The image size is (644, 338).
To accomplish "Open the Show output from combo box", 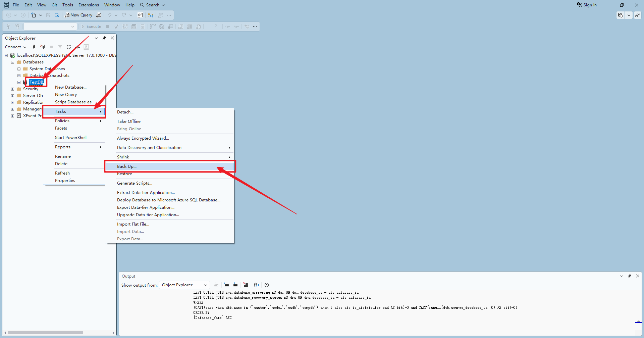I will [x=184, y=285].
